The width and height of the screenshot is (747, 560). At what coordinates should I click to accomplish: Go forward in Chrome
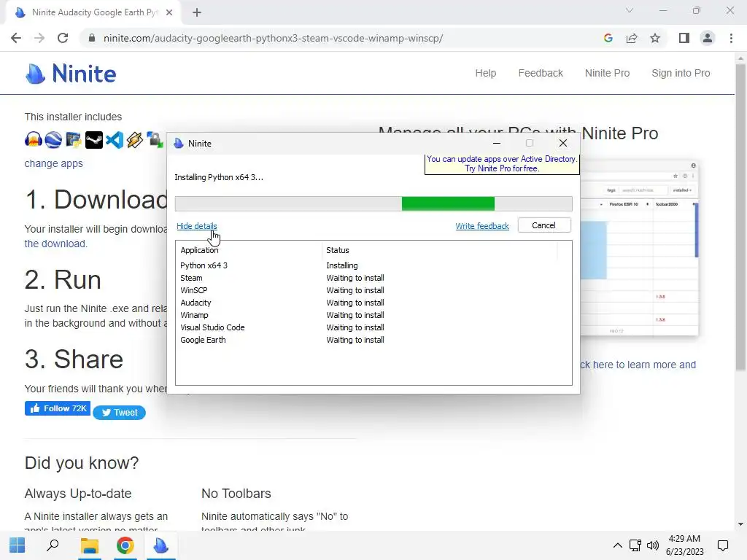pyautogui.click(x=39, y=38)
